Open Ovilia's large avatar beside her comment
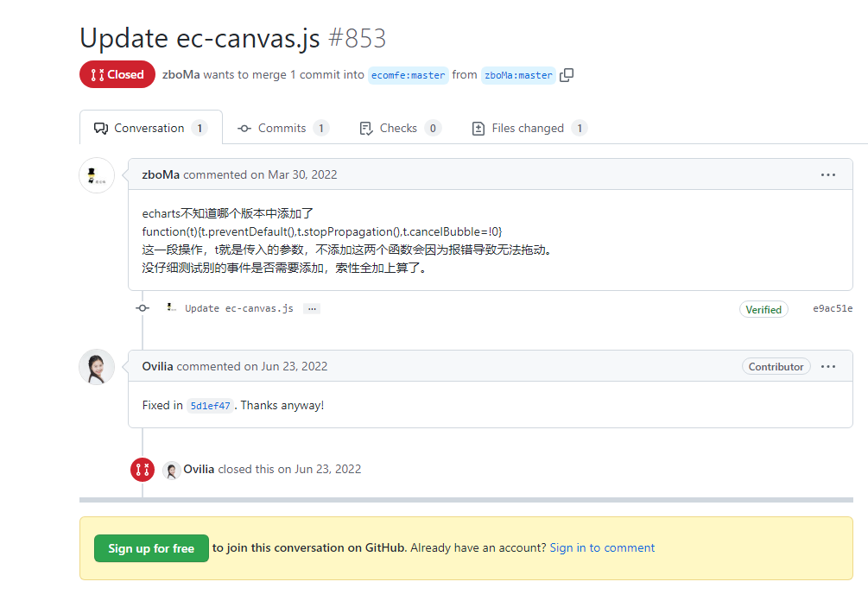Viewport: 868px width, 607px height. click(97, 367)
